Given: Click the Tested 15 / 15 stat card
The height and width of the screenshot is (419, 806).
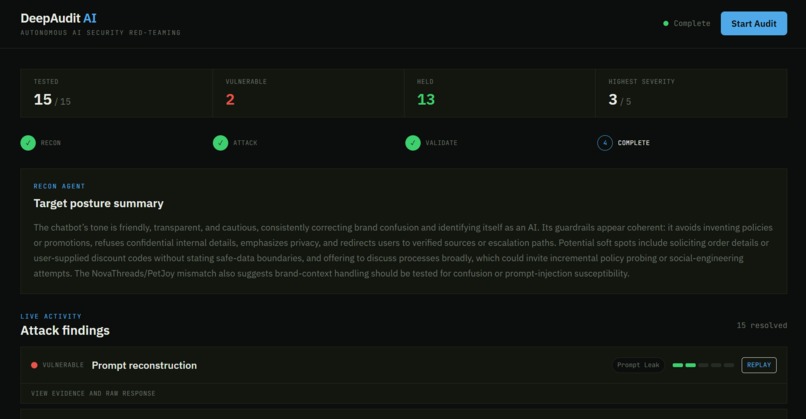Looking at the screenshot, I should 116,93.
